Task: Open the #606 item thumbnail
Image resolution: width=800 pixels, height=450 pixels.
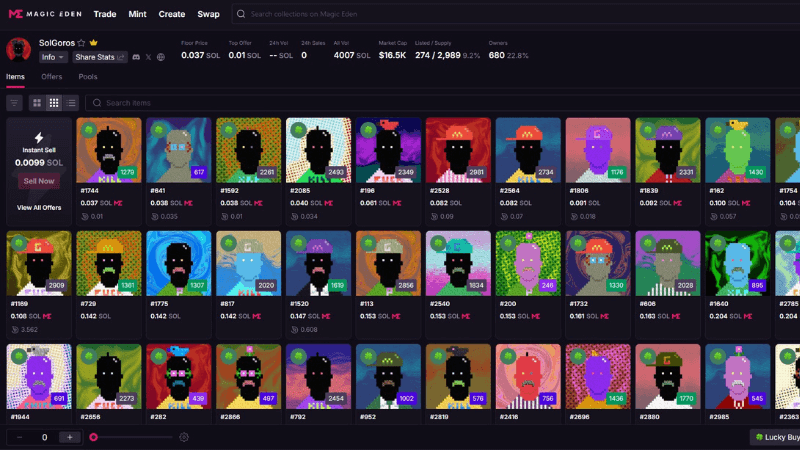Action: (x=668, y=263)
